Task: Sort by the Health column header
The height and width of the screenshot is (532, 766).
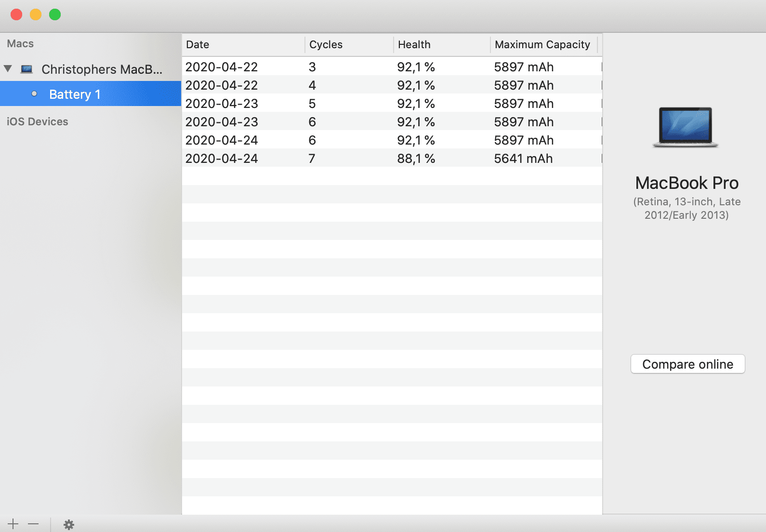Action: (x=442, y=44)
